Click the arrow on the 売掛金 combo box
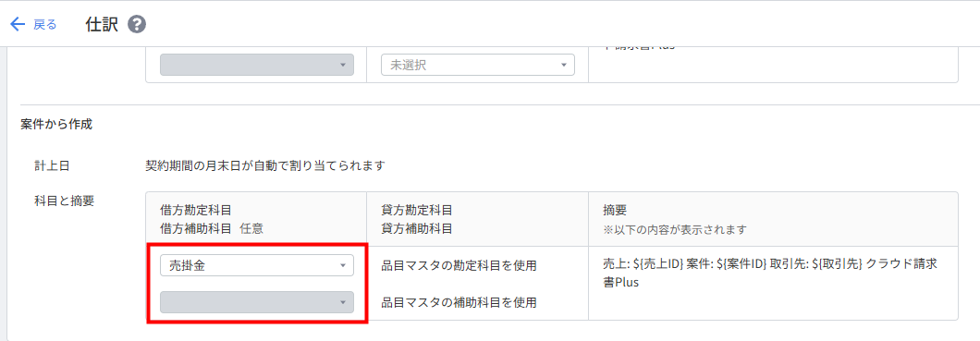The height and width of the screenshot is (341, 980). tap(342, 266)
